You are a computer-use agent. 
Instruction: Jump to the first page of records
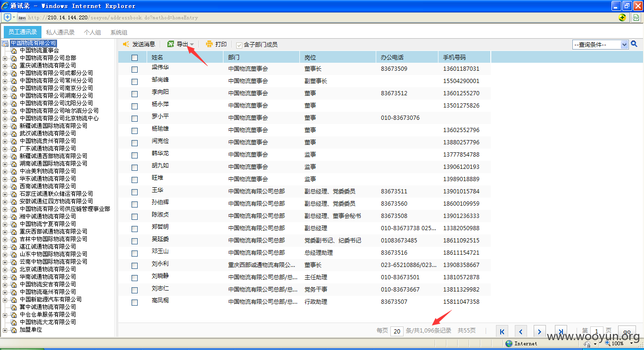[x=502, y=331]
